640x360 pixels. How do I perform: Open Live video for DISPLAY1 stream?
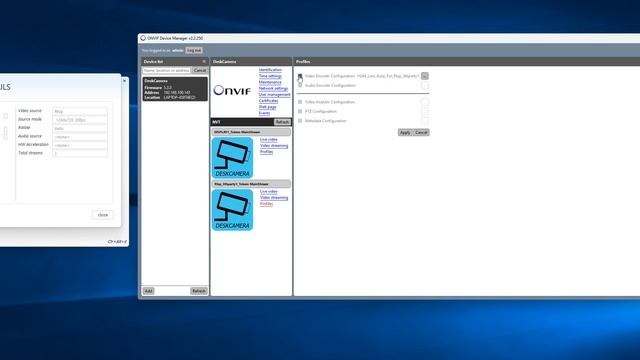click(x=269, y=140)
